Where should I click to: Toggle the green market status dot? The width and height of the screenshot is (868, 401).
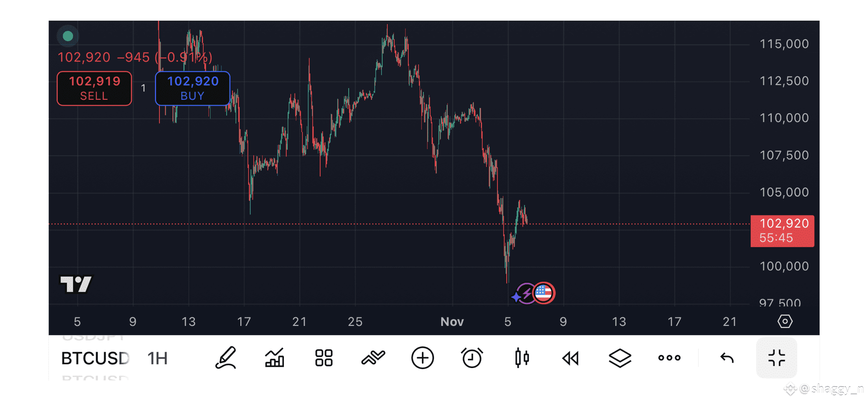pyautogui.click(x=68, y=36)
